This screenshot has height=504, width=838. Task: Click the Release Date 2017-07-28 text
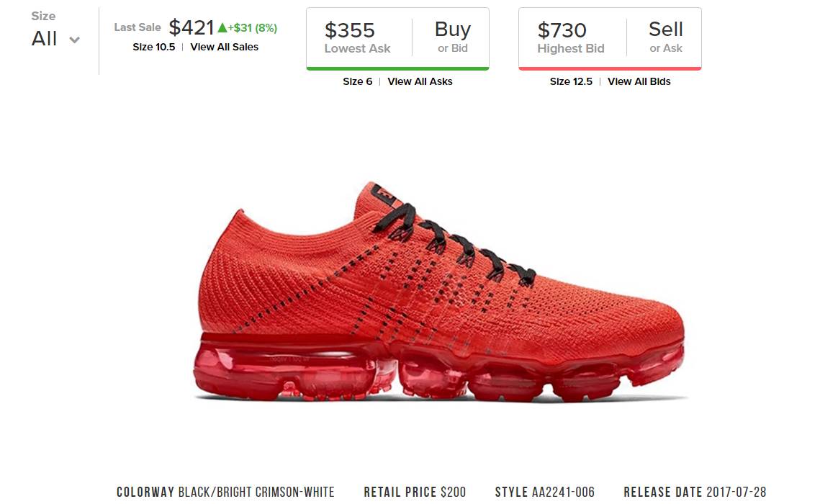(x=695, y=492)
